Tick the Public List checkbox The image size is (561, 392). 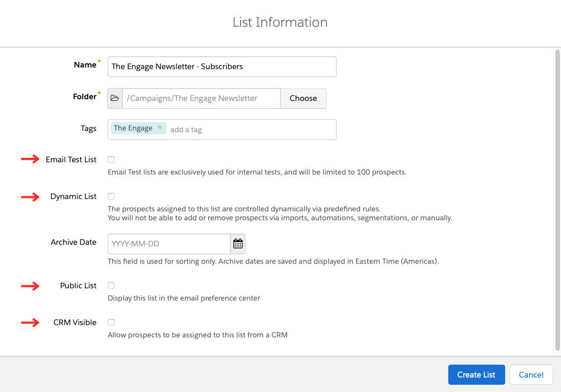111,285
